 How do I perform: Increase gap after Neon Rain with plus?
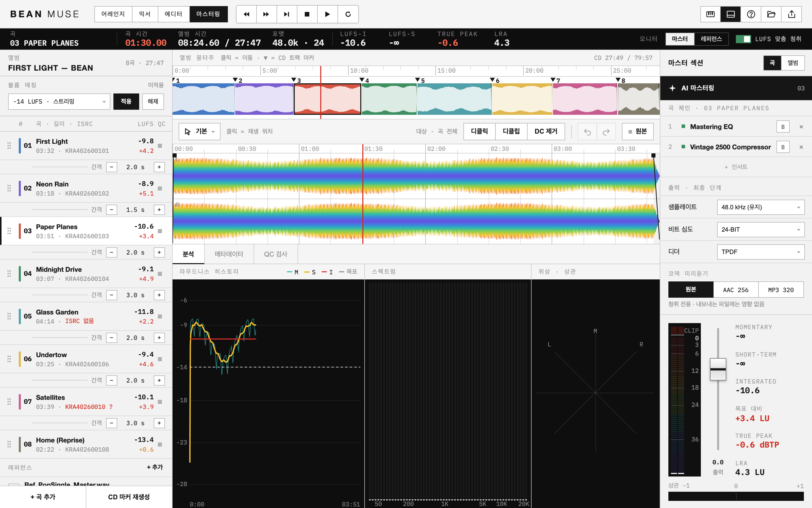[159, 210]
